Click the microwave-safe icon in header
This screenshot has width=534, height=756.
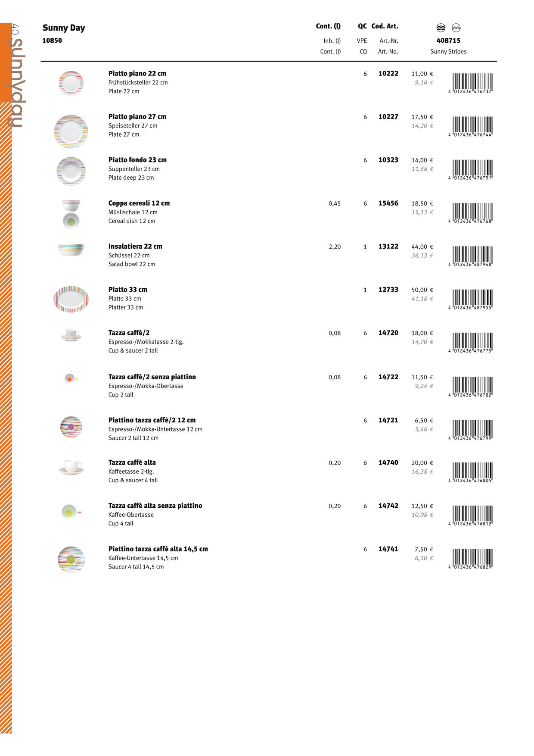[456, 28]
